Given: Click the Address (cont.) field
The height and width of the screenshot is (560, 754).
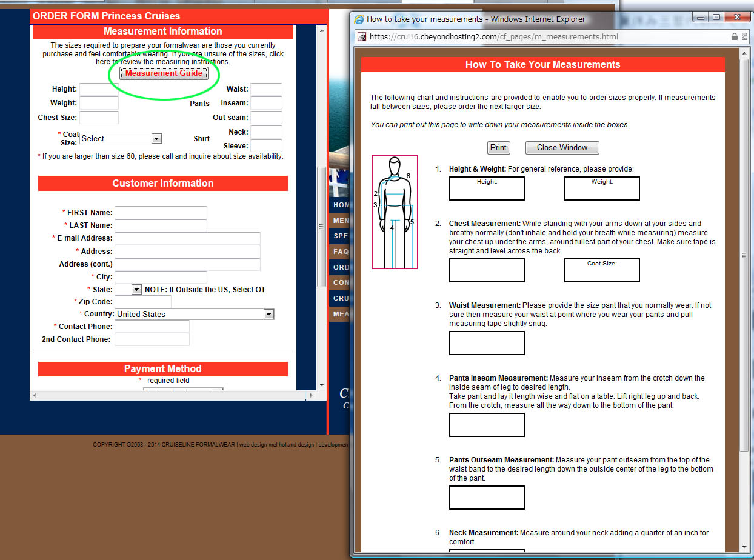Looking at the screenshot, I should tap(187, 264).
